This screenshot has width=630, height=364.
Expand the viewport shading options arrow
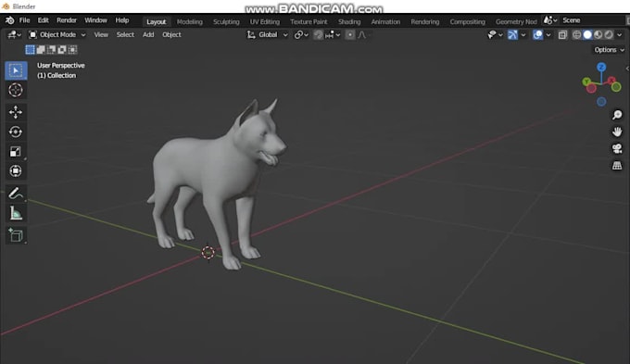620,35
